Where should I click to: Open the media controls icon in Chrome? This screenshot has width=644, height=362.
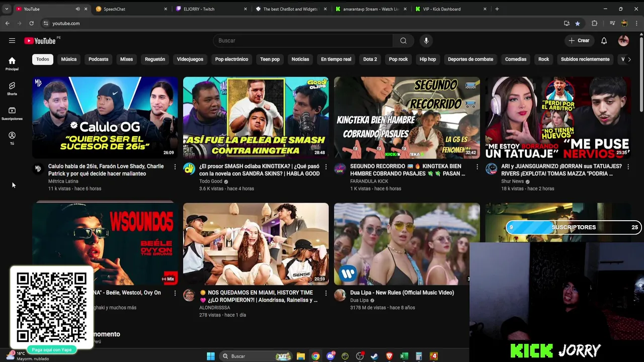[x=612, y=23]
